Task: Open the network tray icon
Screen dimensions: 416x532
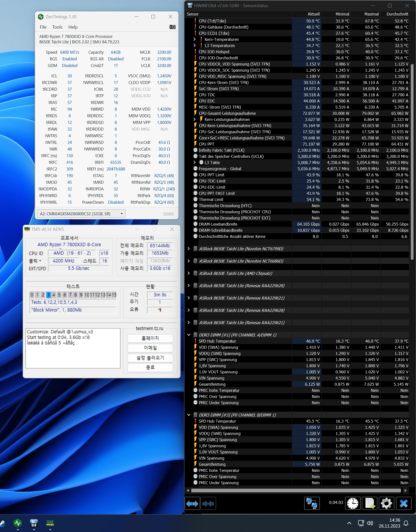Action: [361, 523]
